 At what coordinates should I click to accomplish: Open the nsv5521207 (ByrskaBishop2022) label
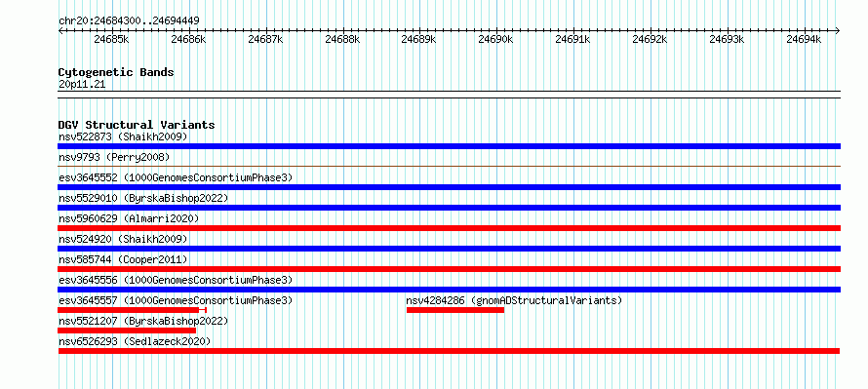pos(143,321)
